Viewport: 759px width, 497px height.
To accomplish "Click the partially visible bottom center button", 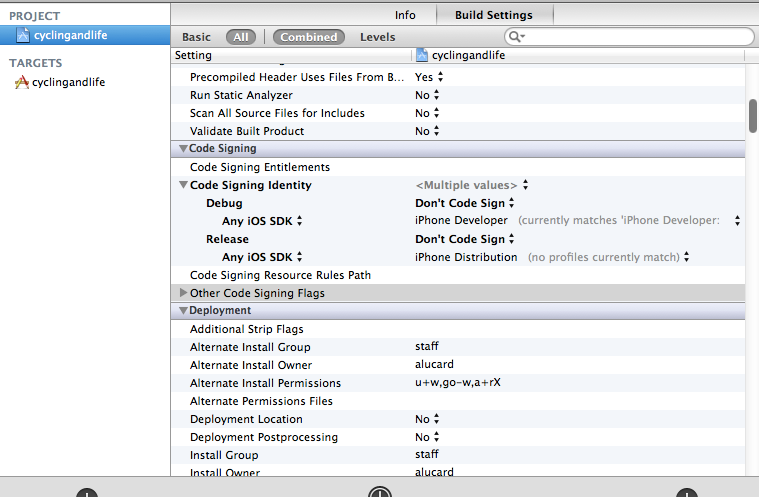I will (x=379, y=492).
